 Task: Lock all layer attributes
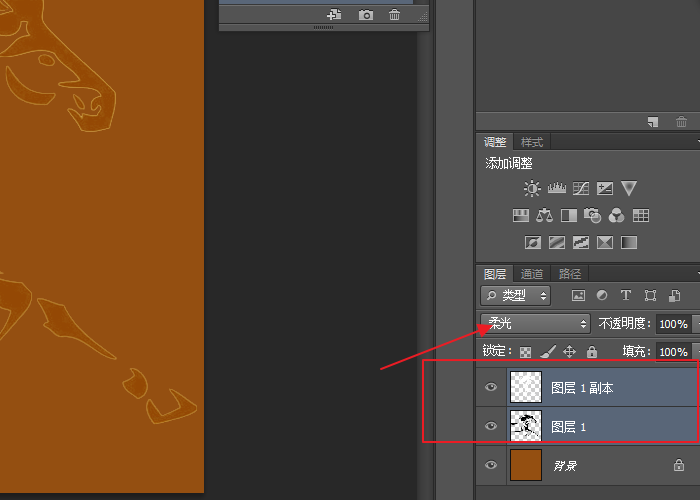coord(592,351)
